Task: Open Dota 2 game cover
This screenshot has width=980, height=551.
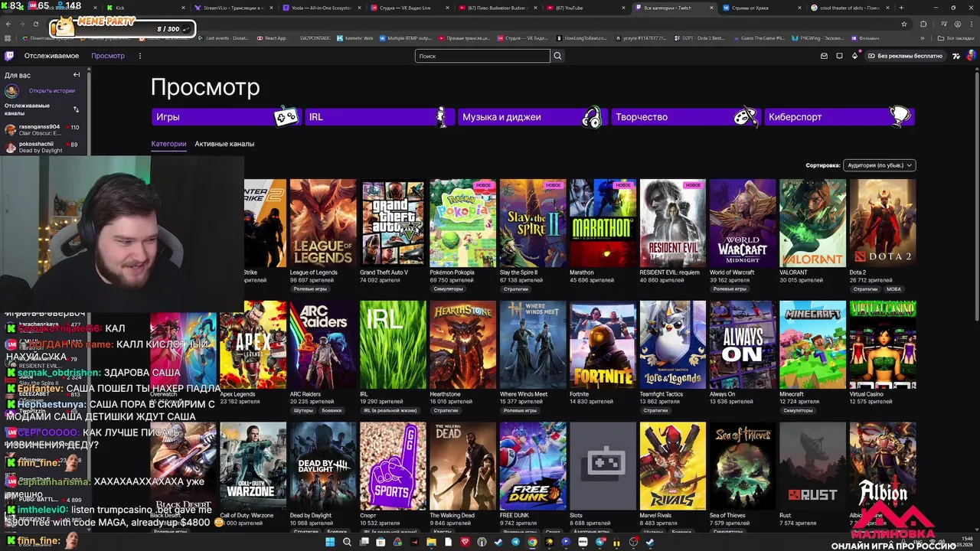Action: tap(882, 223)
